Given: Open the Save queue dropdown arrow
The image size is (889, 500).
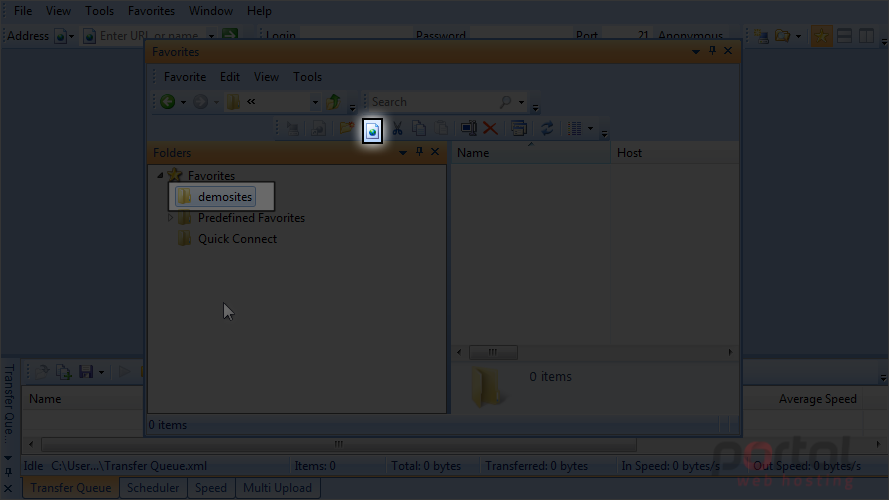Looking at the screenshot, I should [101, 372].
